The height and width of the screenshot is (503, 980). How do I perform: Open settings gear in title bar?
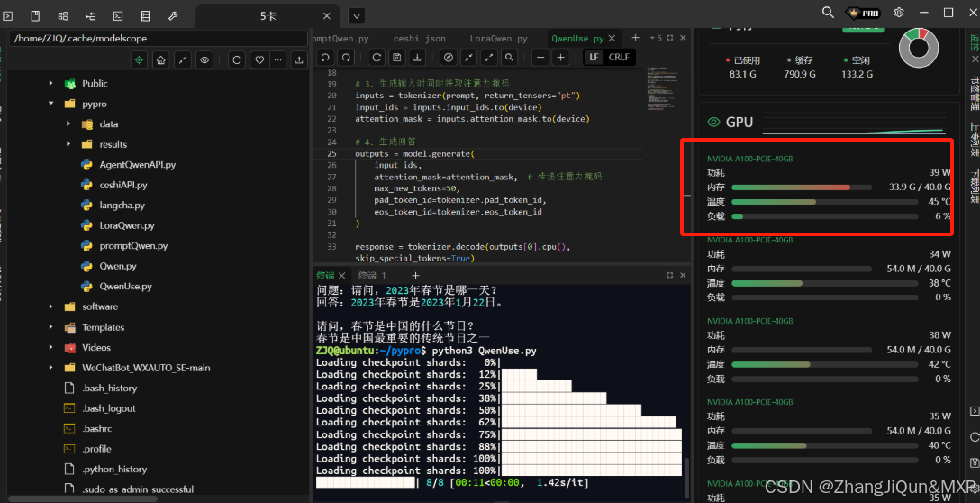(899, 13)
